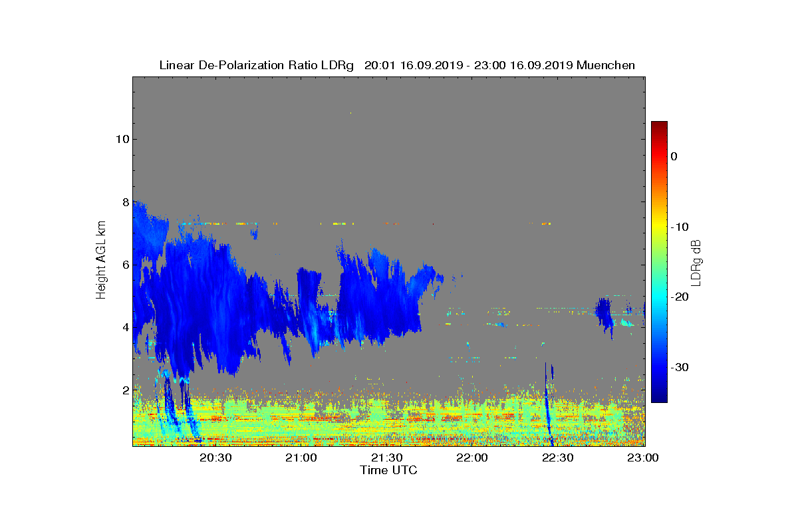Click the 'Muenchen' location in the title
Screen dimensions: 798x532
[606, 65]
